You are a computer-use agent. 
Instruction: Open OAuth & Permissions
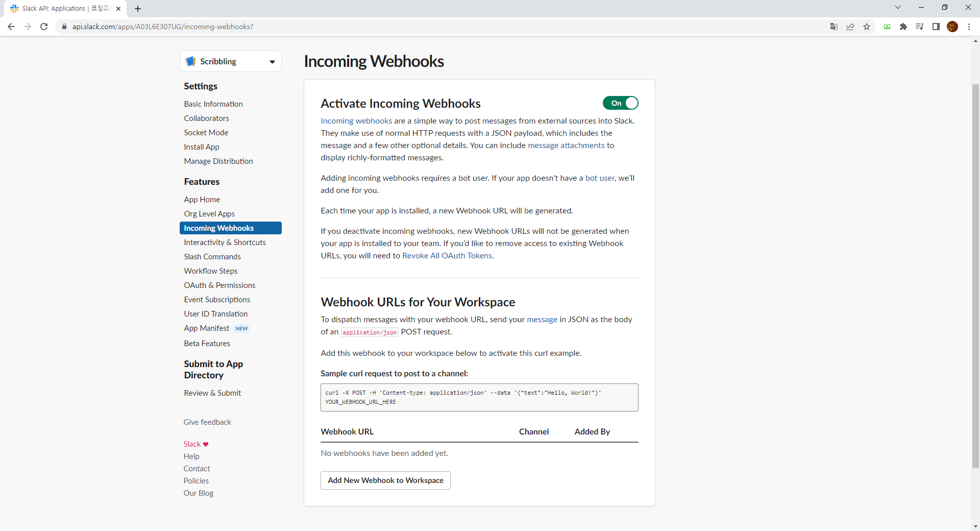tap(220, 285)
